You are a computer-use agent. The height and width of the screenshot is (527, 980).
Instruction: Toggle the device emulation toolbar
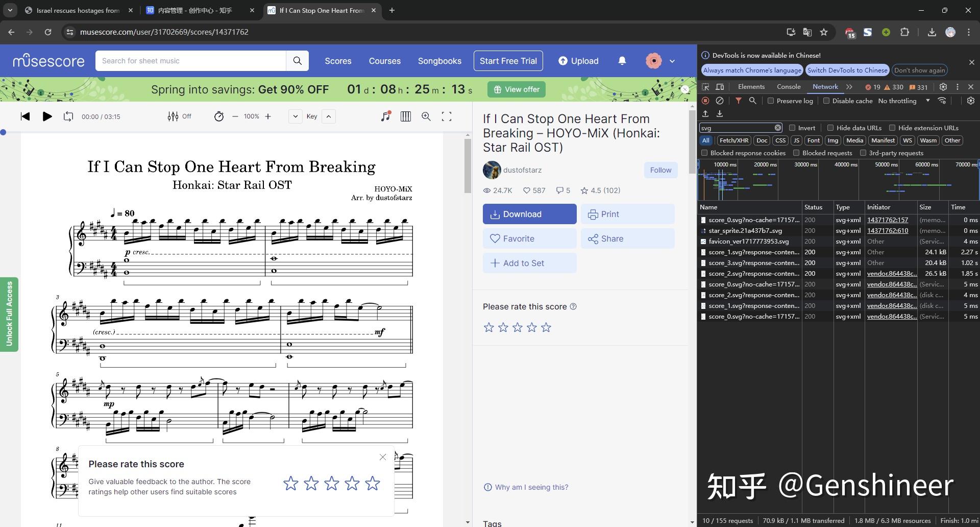click(720, 87)
